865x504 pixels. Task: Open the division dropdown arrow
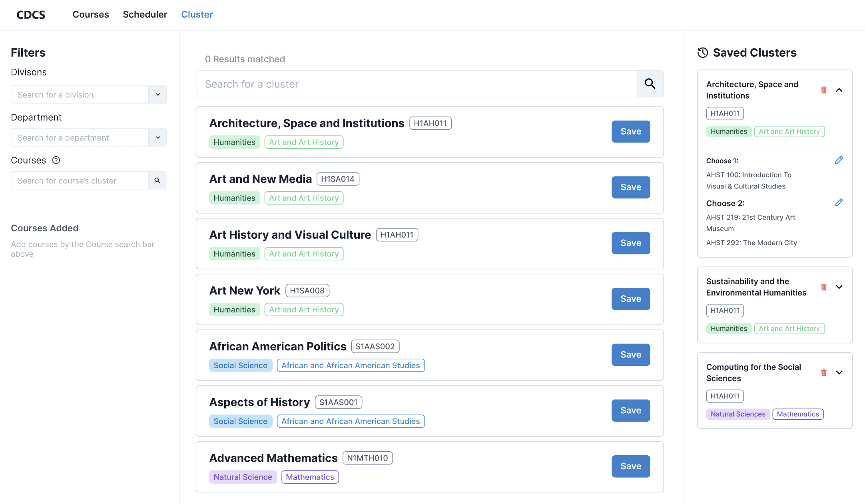coord(158,95)
